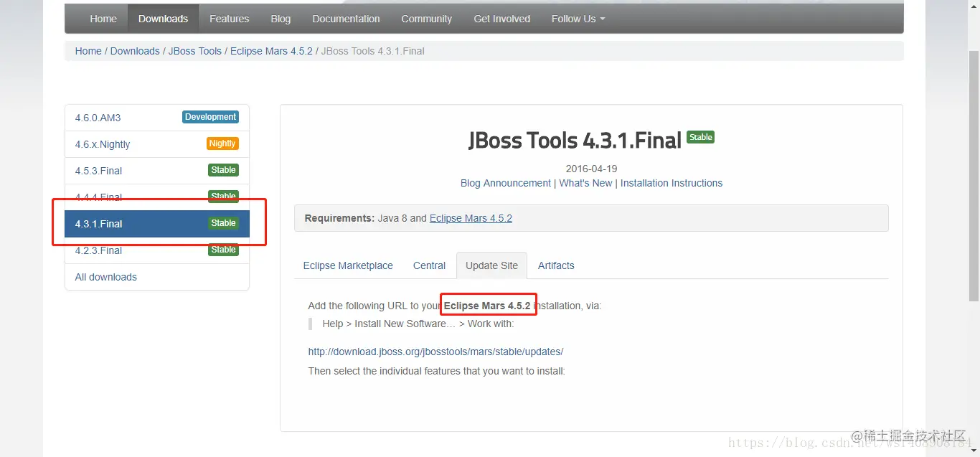The height and width of the screenshot is (457, 980).
Task: Click the Downloads breadcrumb link
Action: 135,51
